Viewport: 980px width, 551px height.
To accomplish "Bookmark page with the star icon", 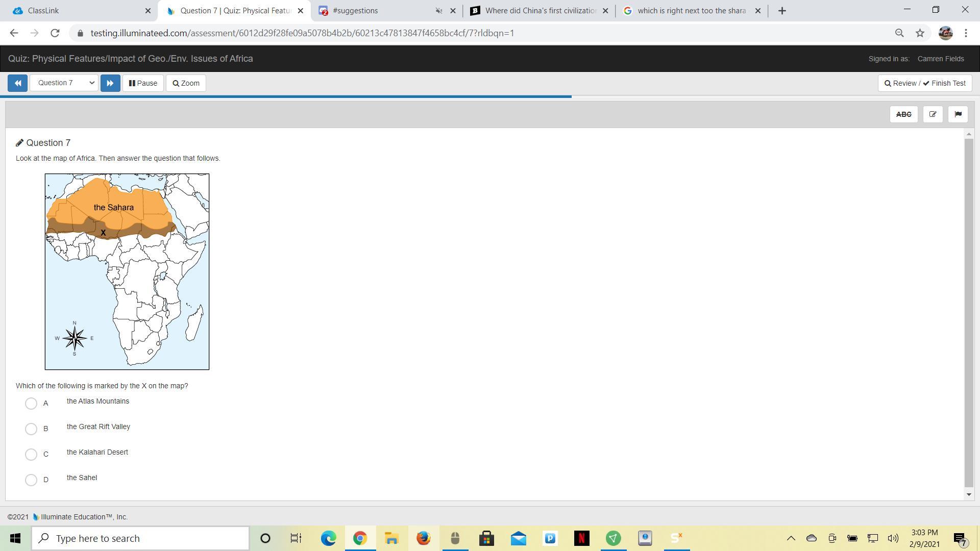I will tap(920, 33).
